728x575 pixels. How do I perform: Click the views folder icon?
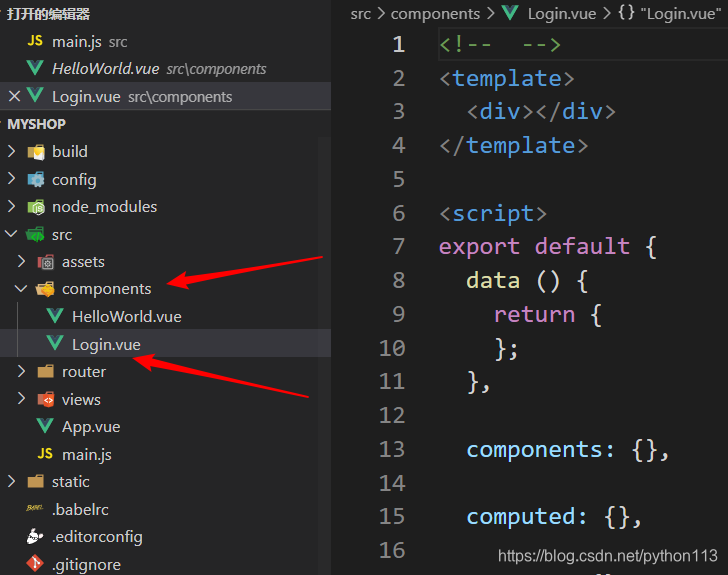tap(46, 399)
